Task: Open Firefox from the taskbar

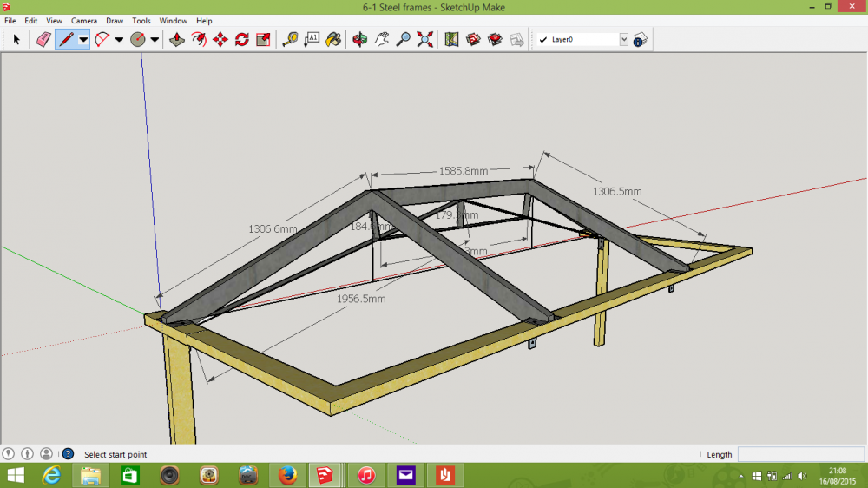Action: point(287,475)
